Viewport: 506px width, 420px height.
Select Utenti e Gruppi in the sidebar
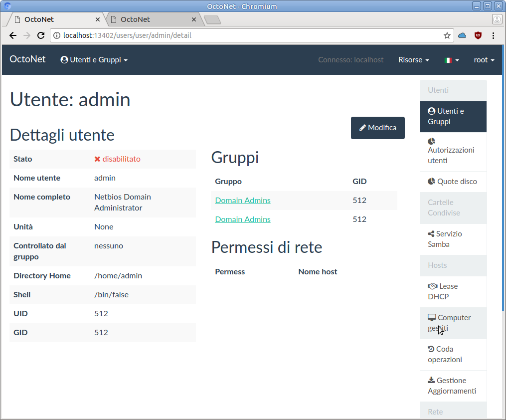(453, 117)
